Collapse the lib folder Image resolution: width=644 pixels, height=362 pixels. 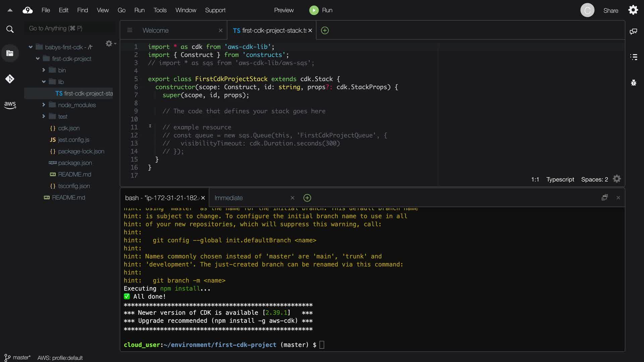tap(44, 82)
